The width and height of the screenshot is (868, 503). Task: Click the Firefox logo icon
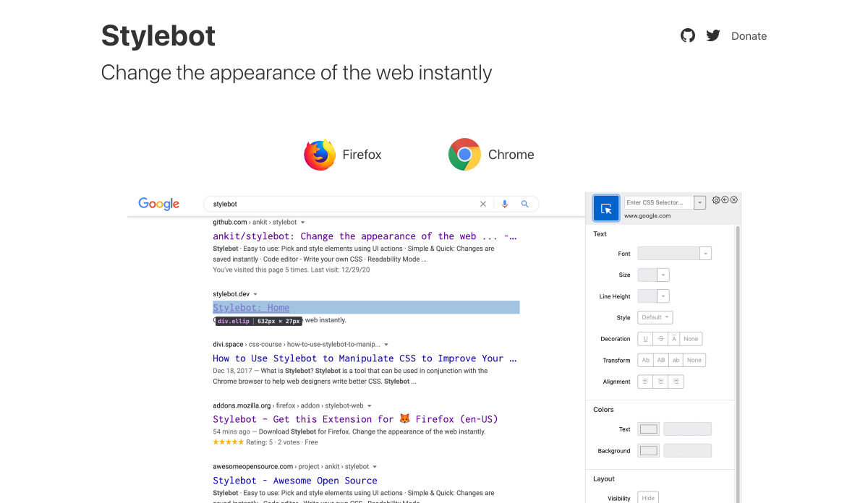coord(320,154)
